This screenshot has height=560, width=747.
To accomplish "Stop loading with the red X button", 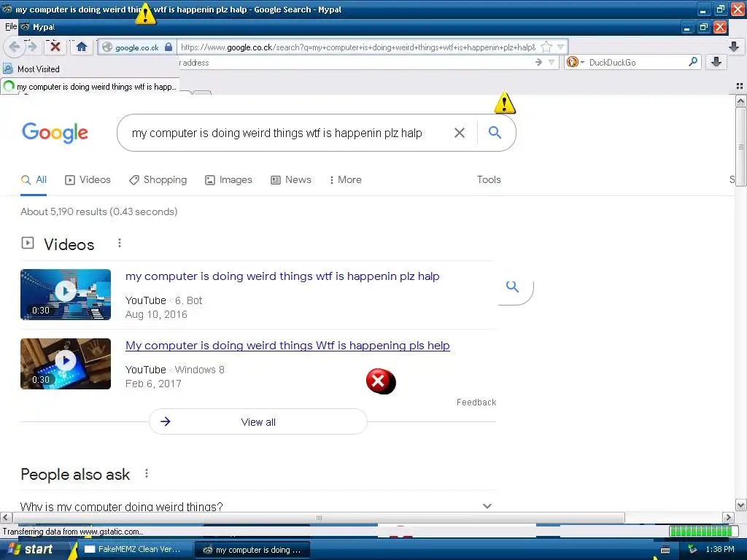I will (x=55, y=47).
